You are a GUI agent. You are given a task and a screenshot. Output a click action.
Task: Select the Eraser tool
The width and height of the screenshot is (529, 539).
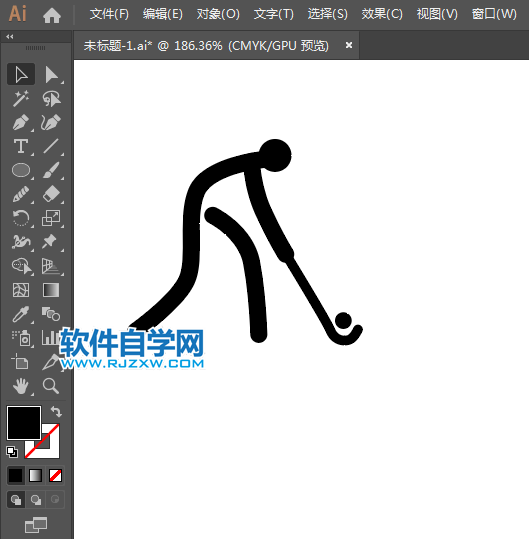[x=51, y=194]
